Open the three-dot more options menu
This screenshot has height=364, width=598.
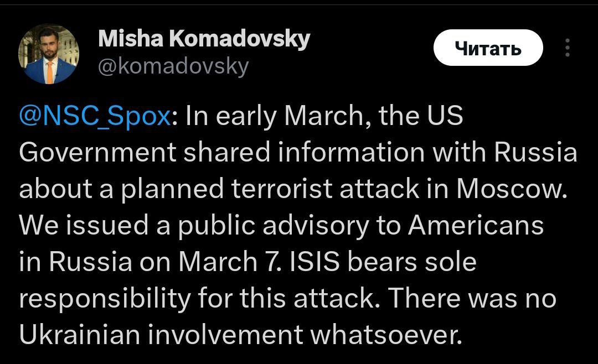[567, 48]
